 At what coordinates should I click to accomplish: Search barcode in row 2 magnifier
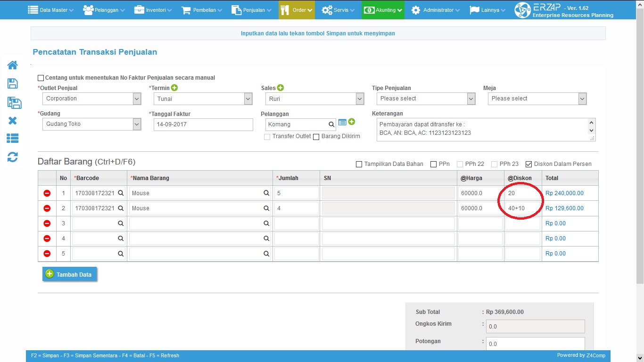point(121,208)
